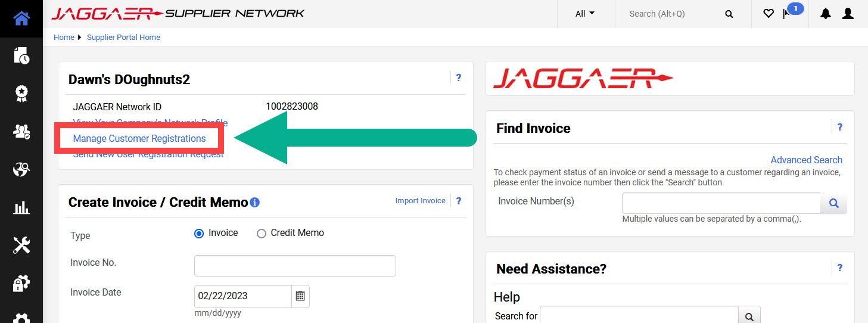
Task: Click help icon in Find Invoice panel
Action: point(840,127)
